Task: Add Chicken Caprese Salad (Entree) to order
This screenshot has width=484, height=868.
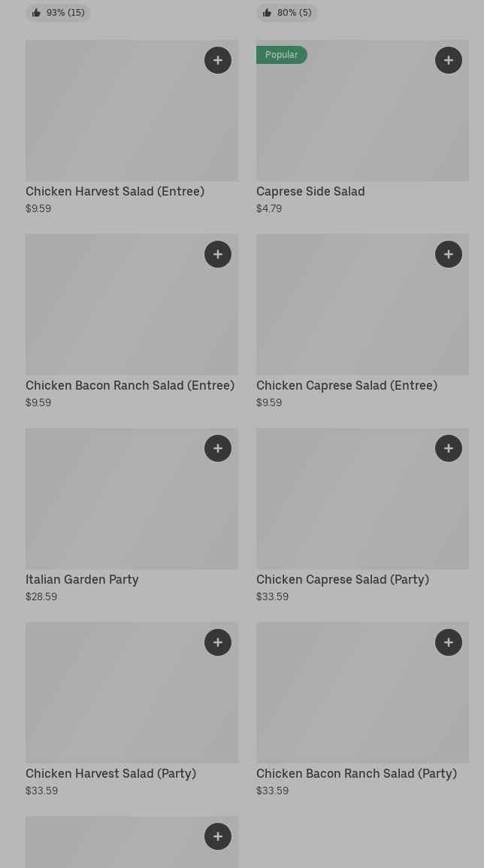Action: (449, 254)
